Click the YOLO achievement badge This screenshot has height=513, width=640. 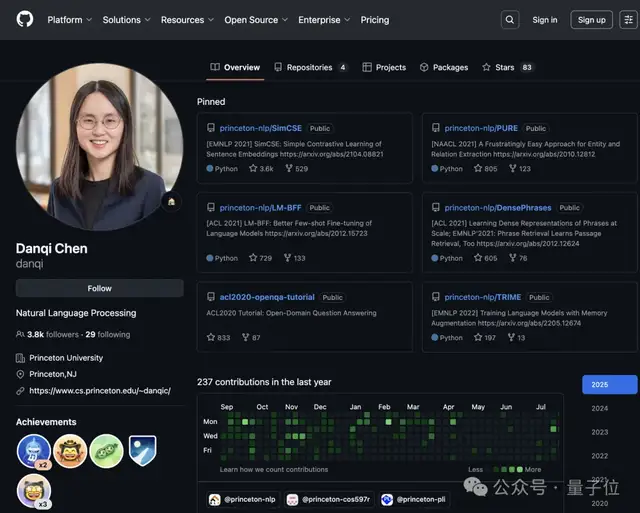tap(70, 451)
